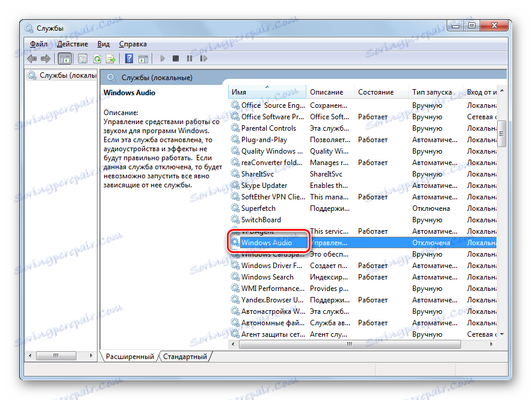Switch to the Стандартный tab
532x400 pixels.
pos(185,357)
